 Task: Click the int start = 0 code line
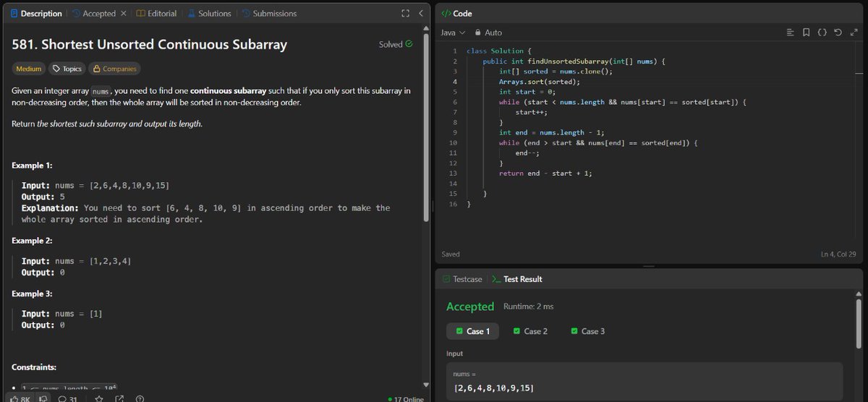click(x=527, y=92)
